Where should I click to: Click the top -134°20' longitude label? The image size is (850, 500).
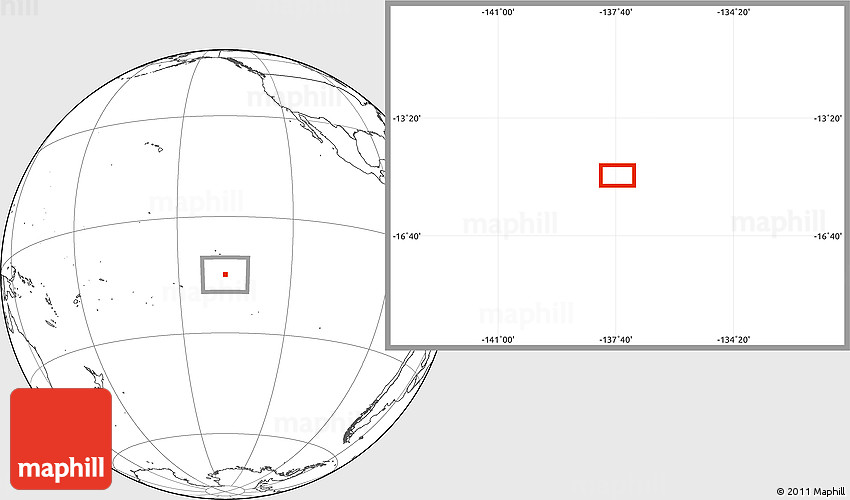(734, 12)
